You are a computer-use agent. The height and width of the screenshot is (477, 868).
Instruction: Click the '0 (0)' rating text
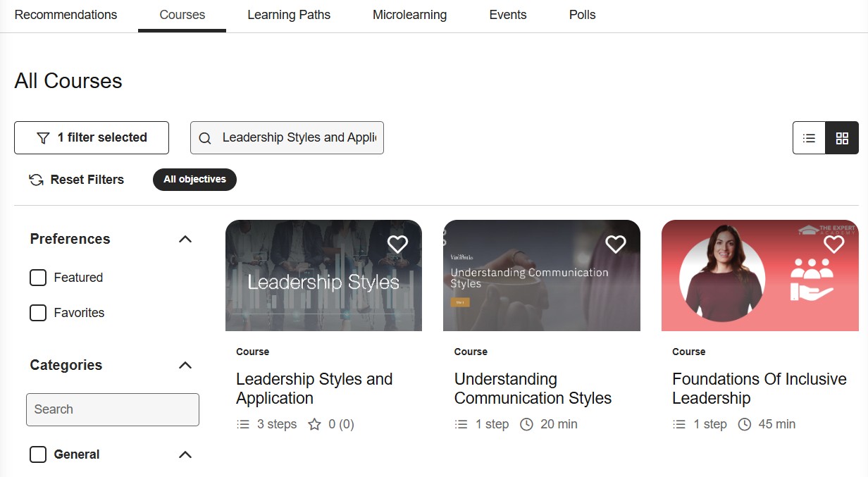point(342,424)
